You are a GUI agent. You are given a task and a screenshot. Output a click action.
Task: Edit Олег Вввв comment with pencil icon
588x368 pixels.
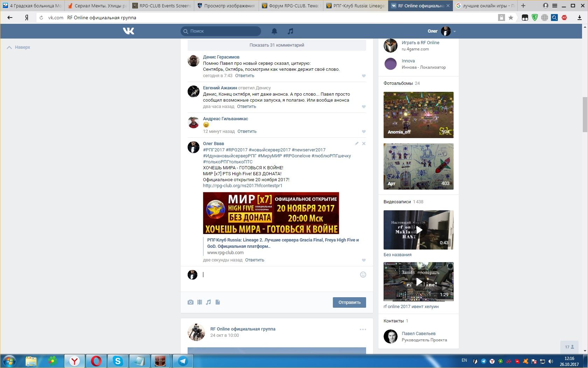357,143
